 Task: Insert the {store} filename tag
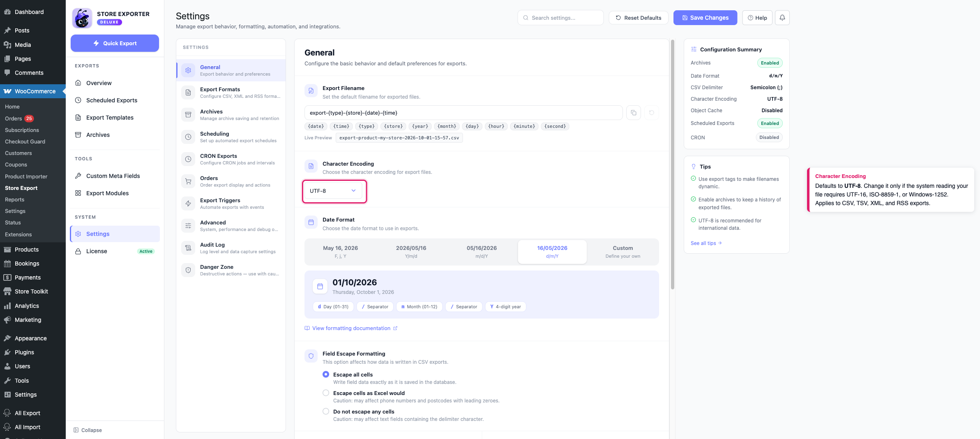click(393, 126)
